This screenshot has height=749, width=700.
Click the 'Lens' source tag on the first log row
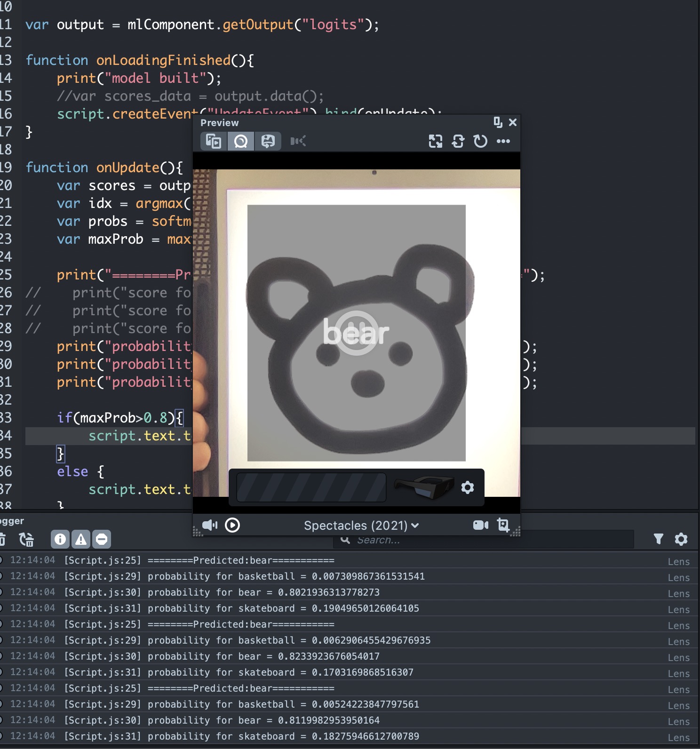679,562
